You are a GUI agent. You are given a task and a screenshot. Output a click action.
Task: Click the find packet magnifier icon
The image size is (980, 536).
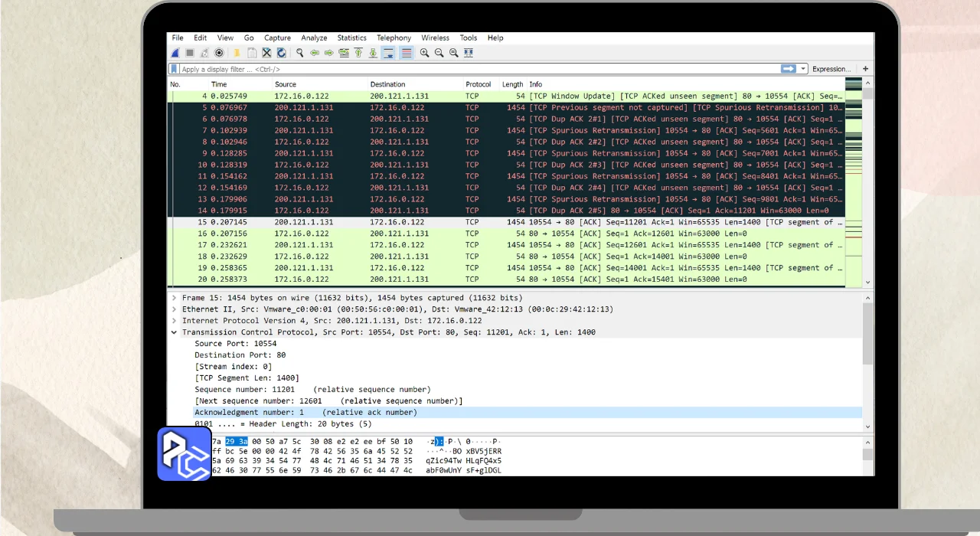(x=300, y=53)
